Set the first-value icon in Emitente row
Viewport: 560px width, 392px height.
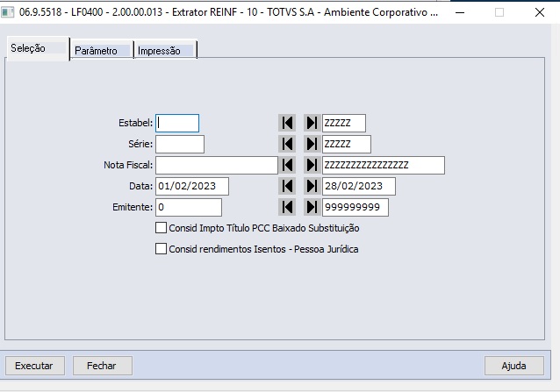click(x=287, y=207)
